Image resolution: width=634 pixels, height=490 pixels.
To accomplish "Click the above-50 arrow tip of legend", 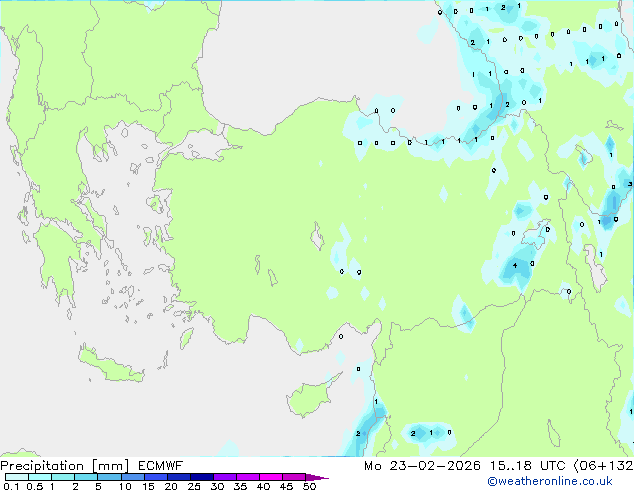I will pos(317,477).
